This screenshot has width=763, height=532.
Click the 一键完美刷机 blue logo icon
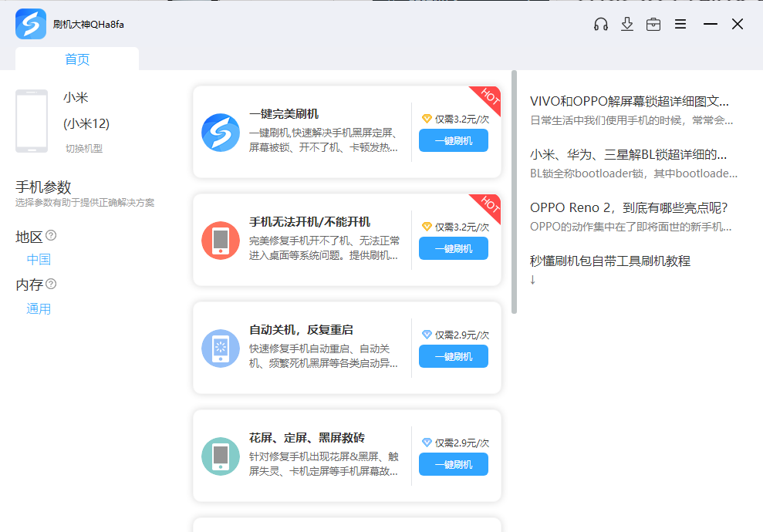(x=221, y=133)
